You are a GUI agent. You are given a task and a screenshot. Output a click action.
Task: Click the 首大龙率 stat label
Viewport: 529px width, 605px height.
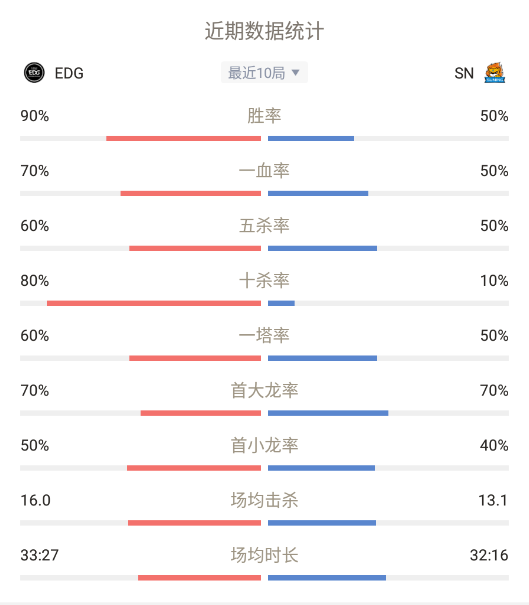click(264, 390)
